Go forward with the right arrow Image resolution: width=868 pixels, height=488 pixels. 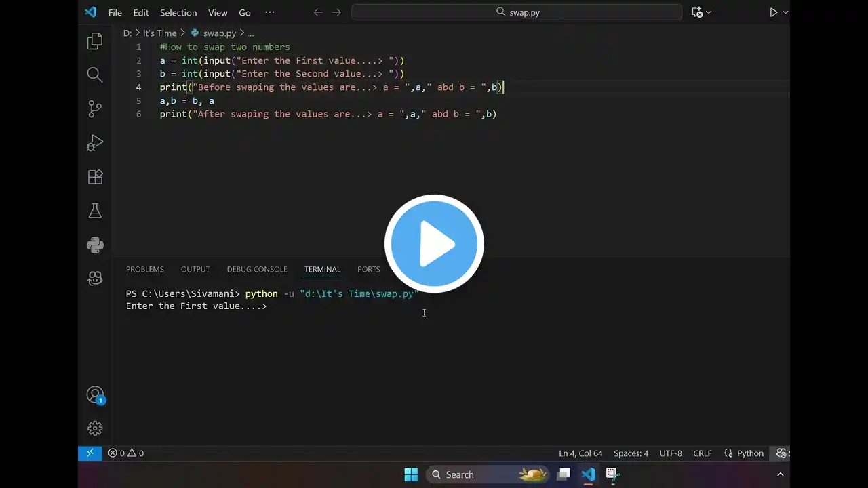(336, 12)
